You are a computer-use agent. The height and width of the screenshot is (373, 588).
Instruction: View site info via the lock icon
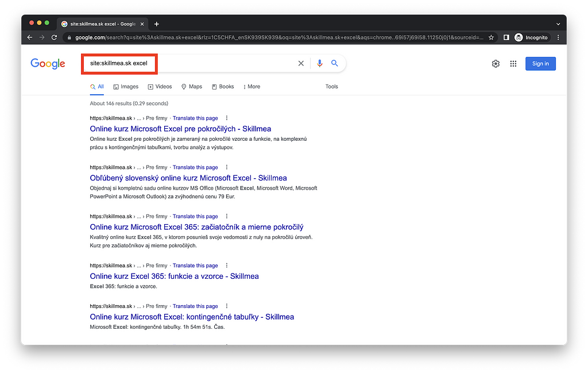[69, 37]
